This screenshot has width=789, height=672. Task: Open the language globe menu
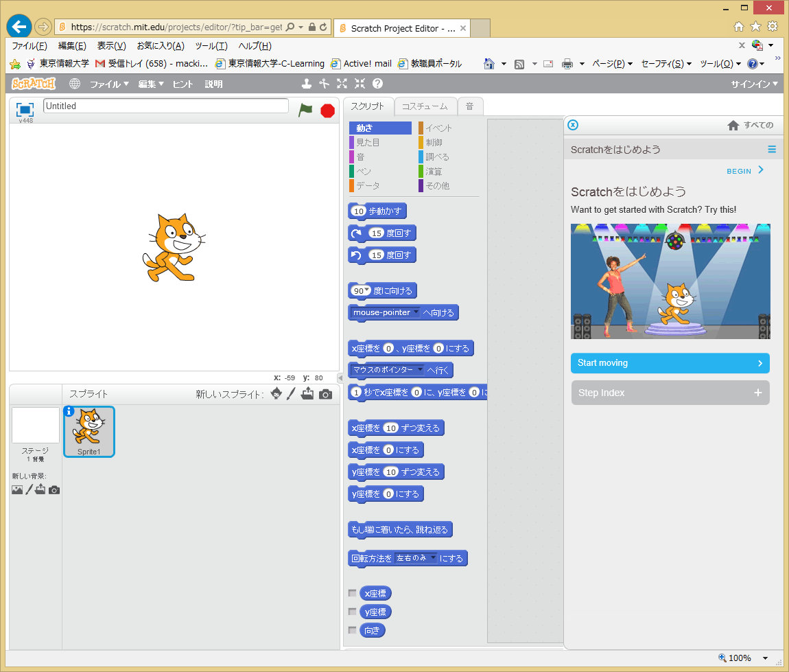click(x=75, y=84)
